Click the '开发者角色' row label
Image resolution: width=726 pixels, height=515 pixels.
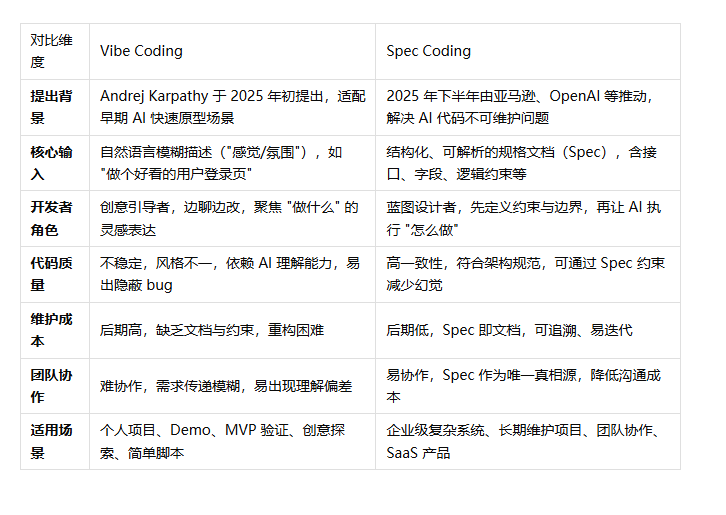55,219
